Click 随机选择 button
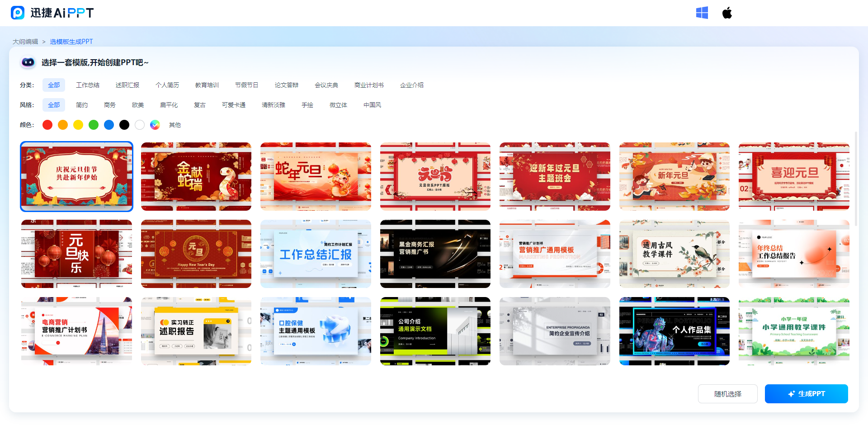The width and height of the screenshot is (868, 425). pyautogui.click(x=728, y=394)
